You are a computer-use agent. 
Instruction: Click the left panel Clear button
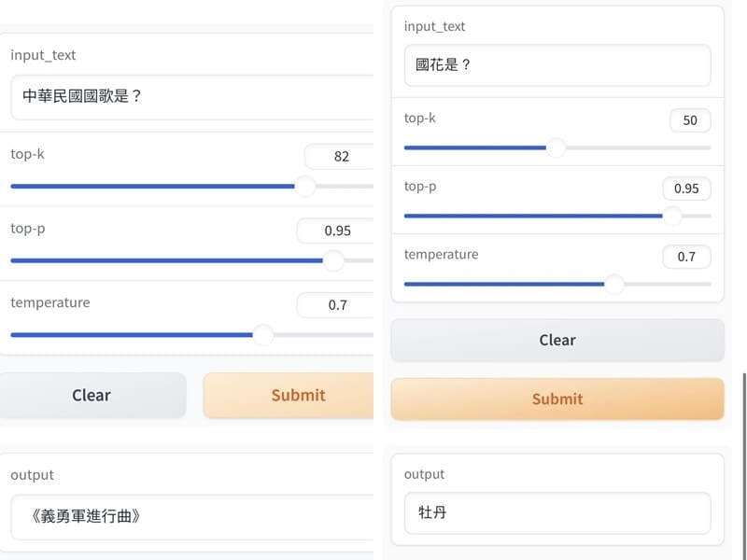(92, 395)
